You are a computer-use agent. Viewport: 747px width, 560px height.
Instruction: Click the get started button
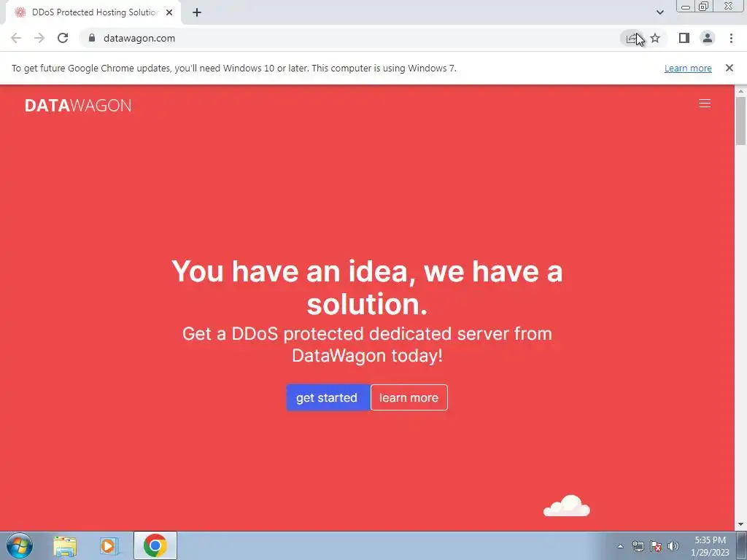click(x=328, y=397)
